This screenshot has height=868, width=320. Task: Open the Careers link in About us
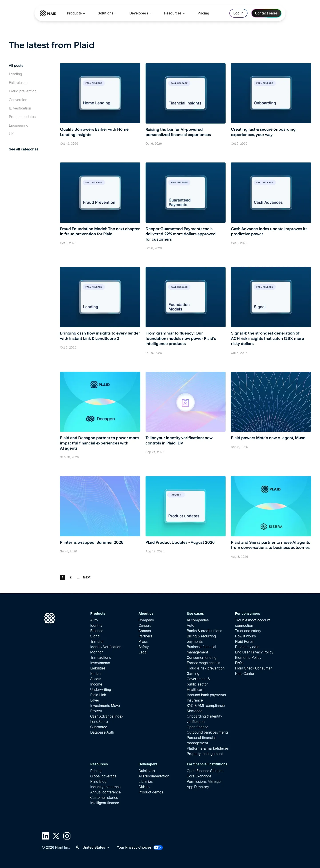point(145,626)
